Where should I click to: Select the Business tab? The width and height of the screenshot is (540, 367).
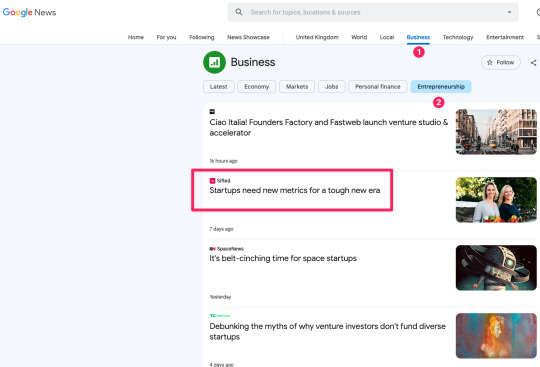418,37
